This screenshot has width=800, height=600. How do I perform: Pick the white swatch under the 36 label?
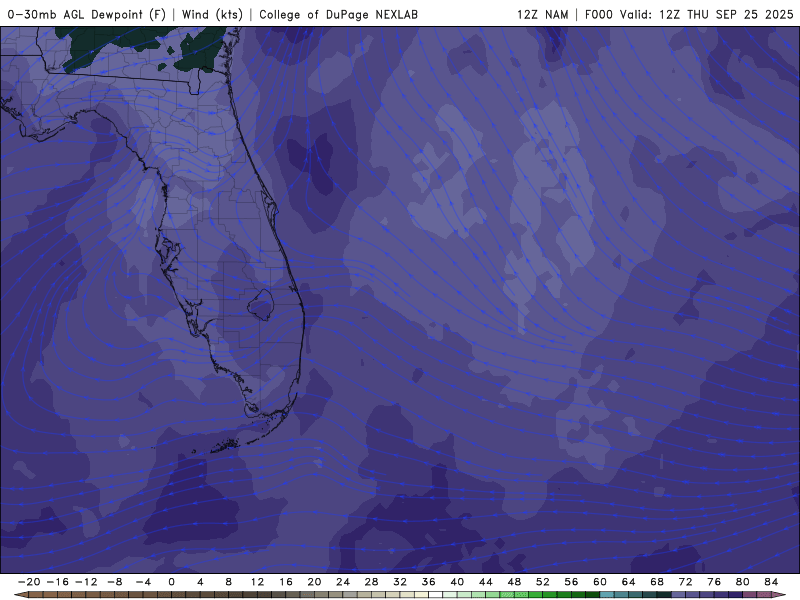[436, 595]
